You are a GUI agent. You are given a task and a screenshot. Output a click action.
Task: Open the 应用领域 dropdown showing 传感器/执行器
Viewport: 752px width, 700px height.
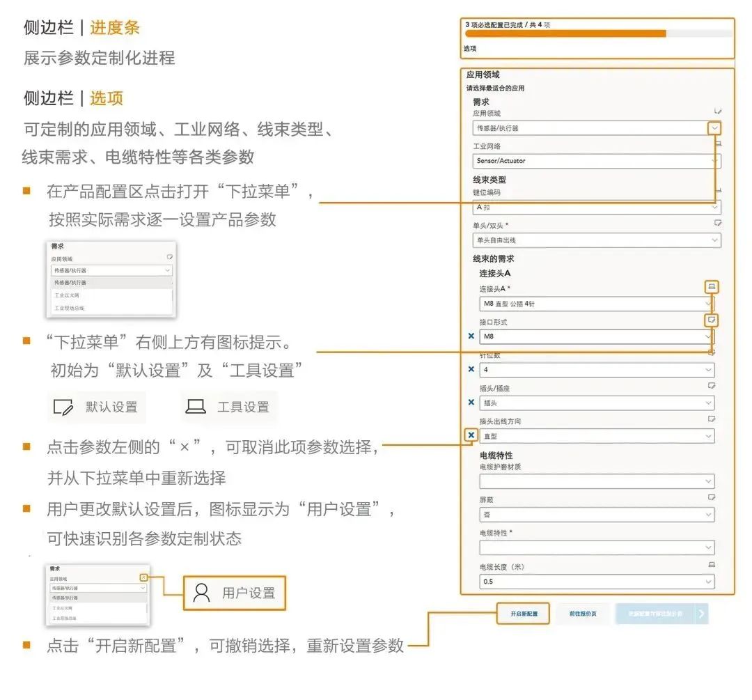(596, 128)
